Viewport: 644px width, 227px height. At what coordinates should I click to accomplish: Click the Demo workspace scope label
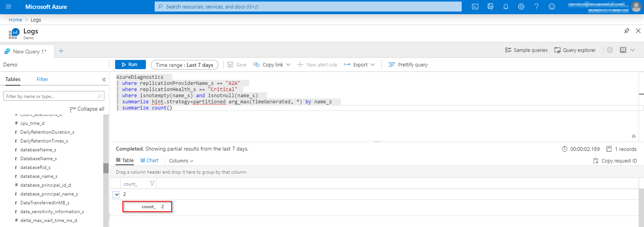pos(10,65)
